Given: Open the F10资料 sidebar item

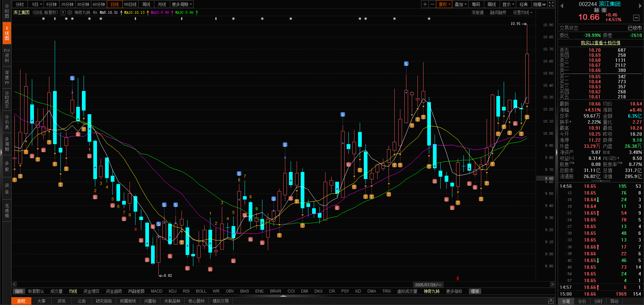Looking at the screenshot, I should tap(7, 55).
